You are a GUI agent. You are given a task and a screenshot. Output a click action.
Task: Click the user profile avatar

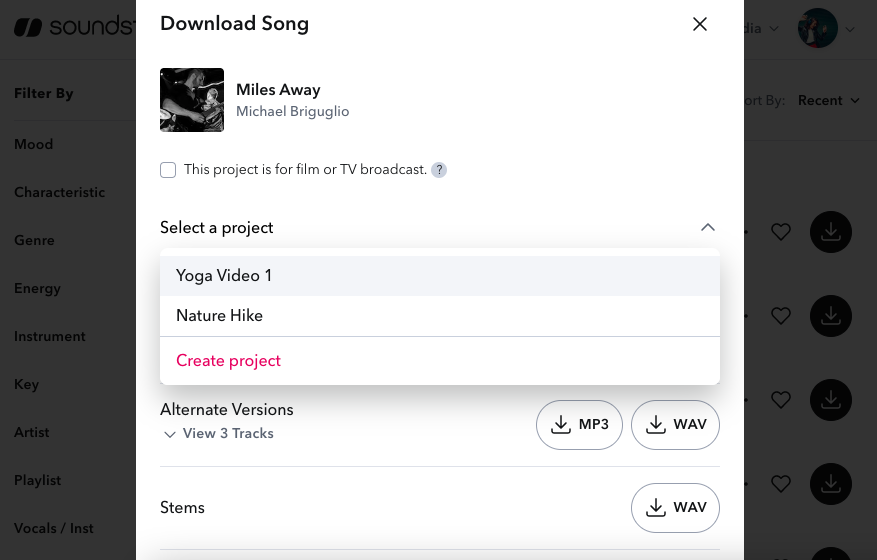(x=817, y=29)
